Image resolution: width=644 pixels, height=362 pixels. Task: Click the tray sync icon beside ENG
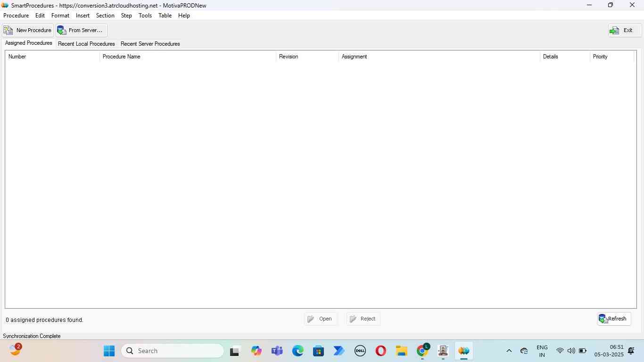(524, 351)
